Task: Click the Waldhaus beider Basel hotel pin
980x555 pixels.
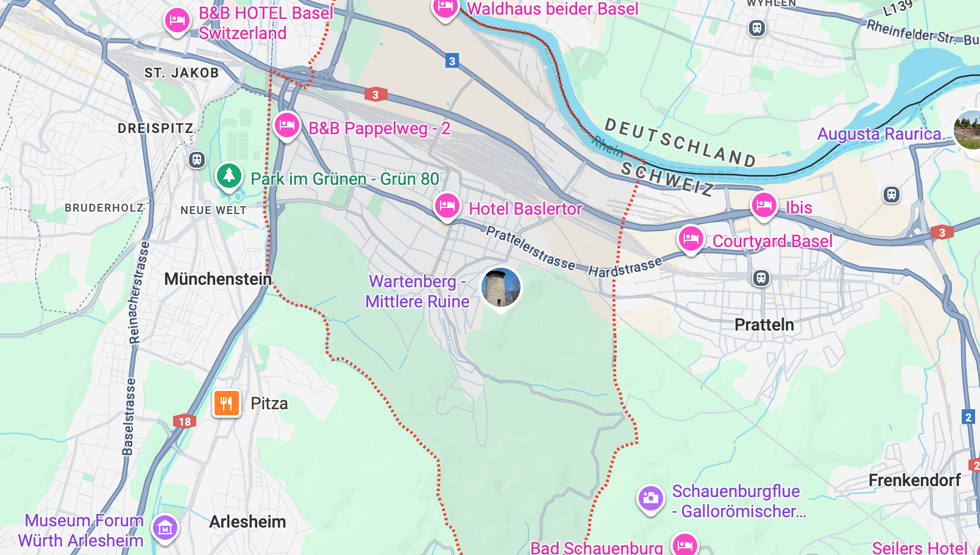Action: (x=445, y=9)
